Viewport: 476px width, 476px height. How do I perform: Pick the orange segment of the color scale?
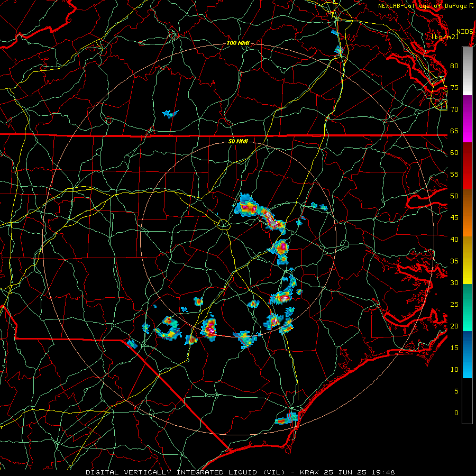point(467,225)
